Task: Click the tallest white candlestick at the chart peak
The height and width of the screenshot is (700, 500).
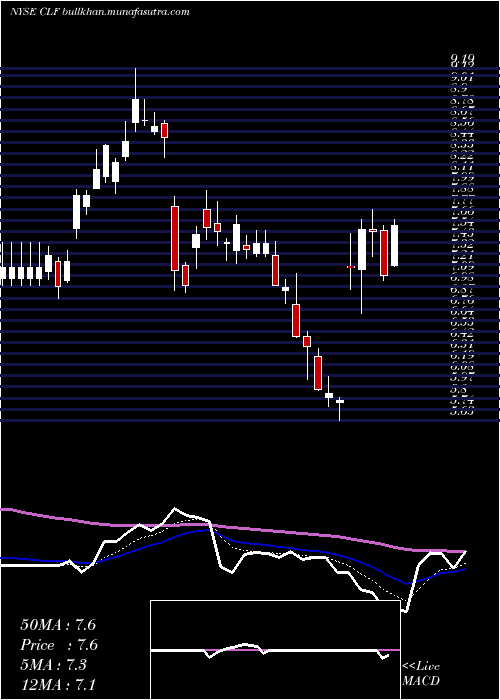Action: (135, 100)
